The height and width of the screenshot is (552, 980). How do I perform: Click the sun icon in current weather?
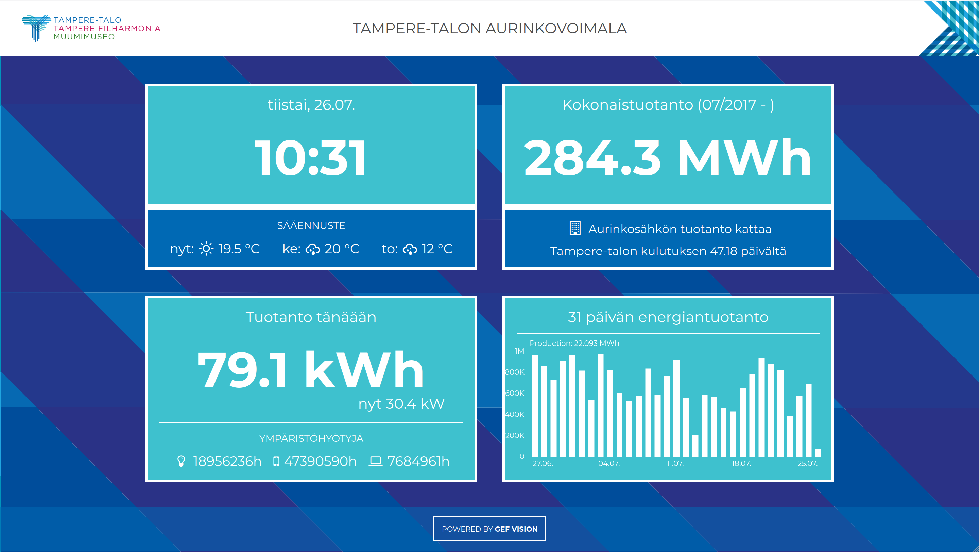(206, 249)
